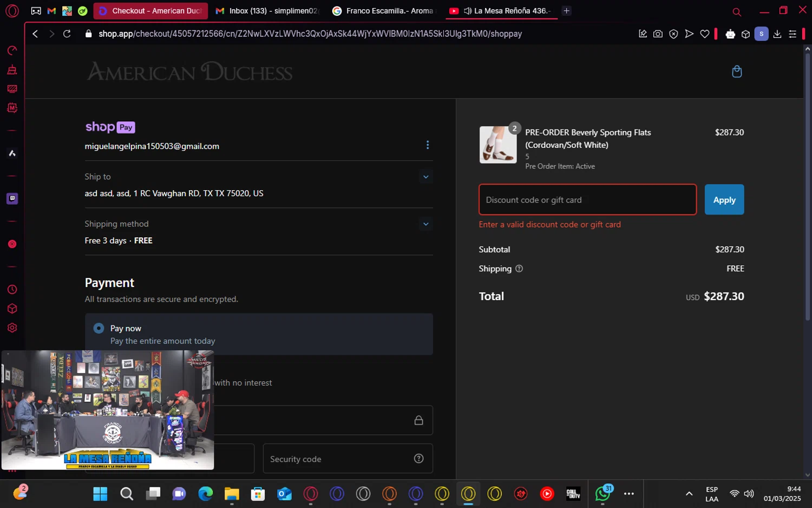The height and width of the screenshot is (508, 812).
Task: Click the browser back arrow
Action: 35,34
